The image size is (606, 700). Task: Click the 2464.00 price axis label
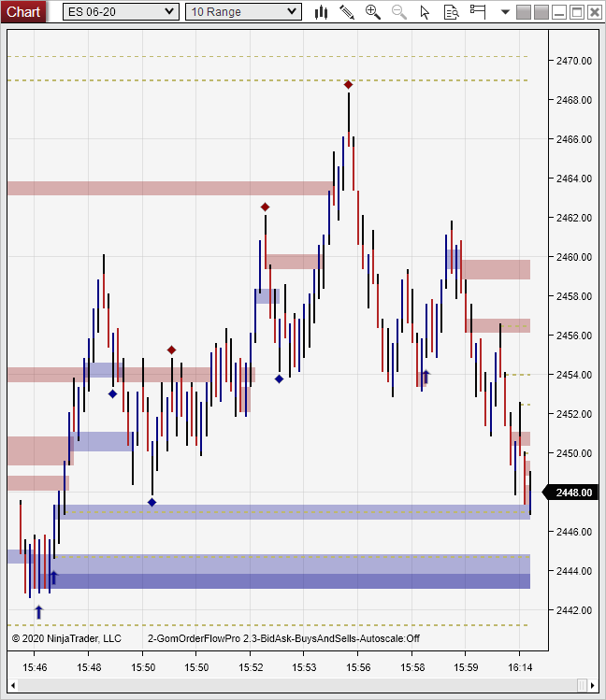(x=574, y=179)
